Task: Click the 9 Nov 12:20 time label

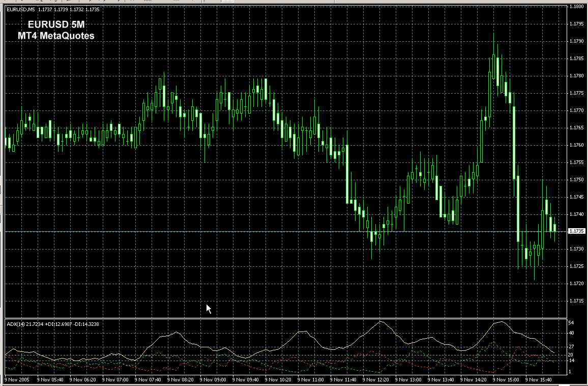Action: [x=376, y=380]
